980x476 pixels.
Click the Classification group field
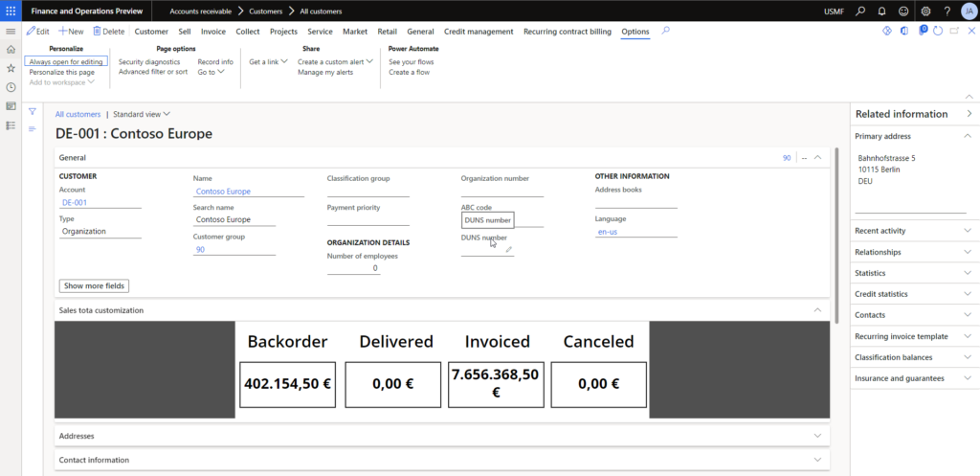367,191
